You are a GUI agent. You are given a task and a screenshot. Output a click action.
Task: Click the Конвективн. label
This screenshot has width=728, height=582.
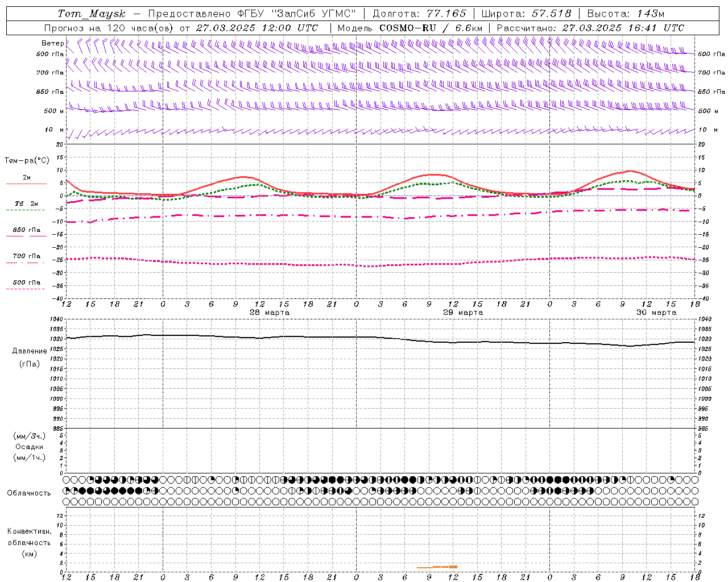pyautogui.click(x=30, y=531)
